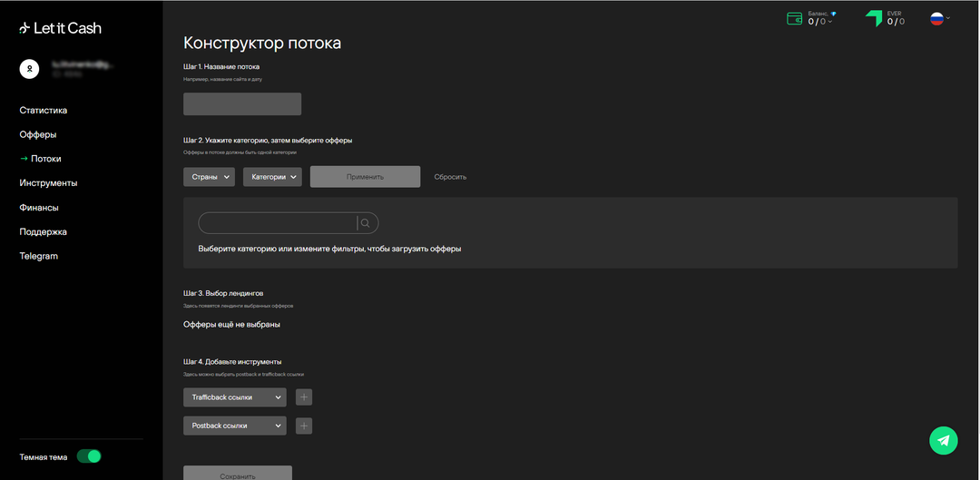The width and height of the screenshot is (980, 480).
Task: Open Офферы in the sidebar
Action: pos(38,134)
